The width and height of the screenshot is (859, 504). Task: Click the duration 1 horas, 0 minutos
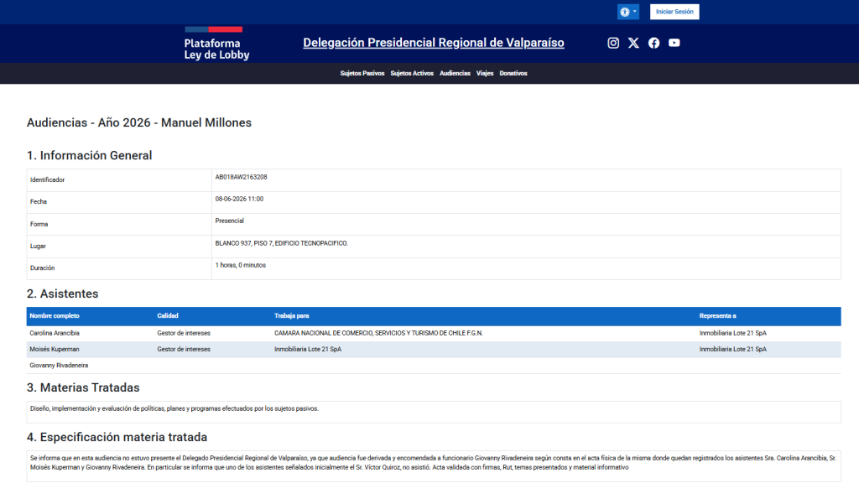(x=241, y=265)
